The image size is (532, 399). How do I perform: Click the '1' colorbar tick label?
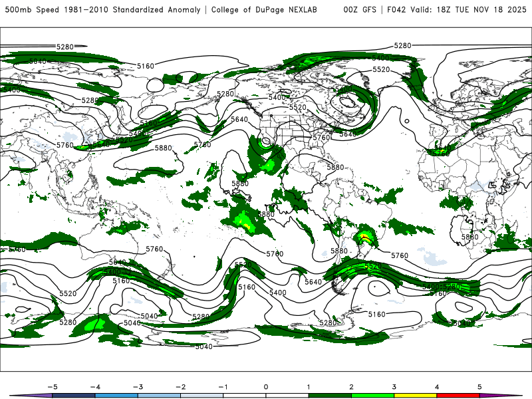(309, 387)
